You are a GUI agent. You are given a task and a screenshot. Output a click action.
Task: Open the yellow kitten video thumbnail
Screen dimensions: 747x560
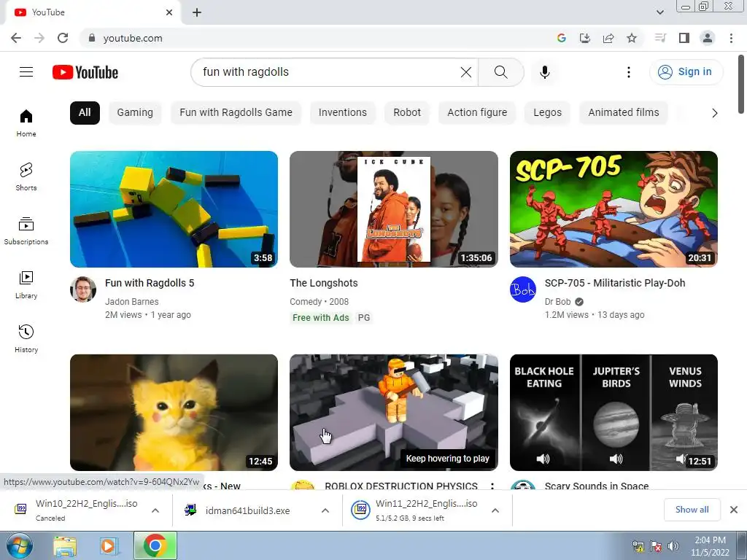tap(174, 413)
